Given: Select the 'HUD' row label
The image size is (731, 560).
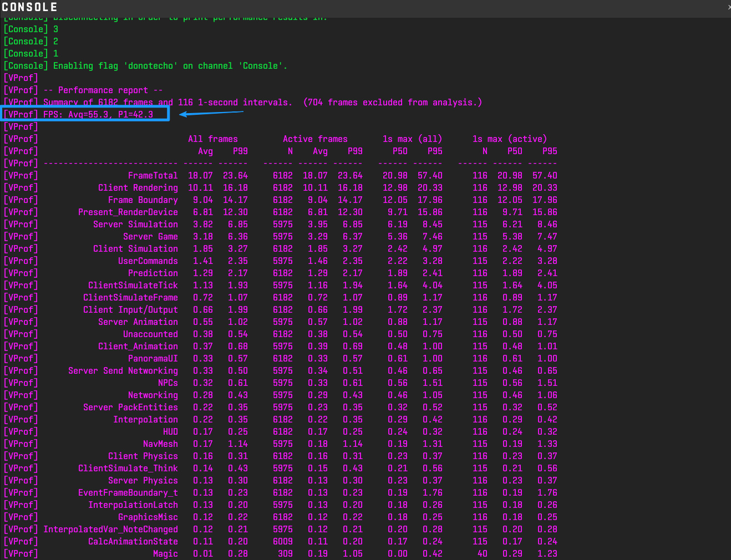Looking at the screenshot, I should click(x=170, y=432).
